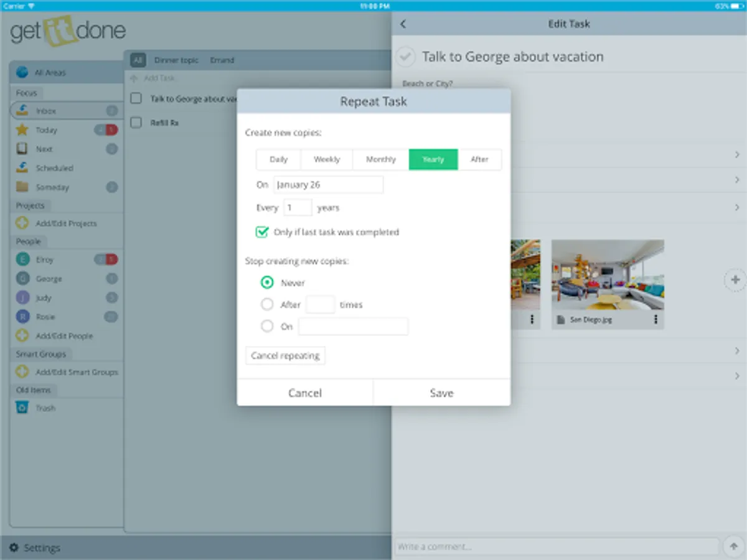Viewport: 747px width, 560px height.
Task: Add attachment with the plus circle
Action: 735,280
